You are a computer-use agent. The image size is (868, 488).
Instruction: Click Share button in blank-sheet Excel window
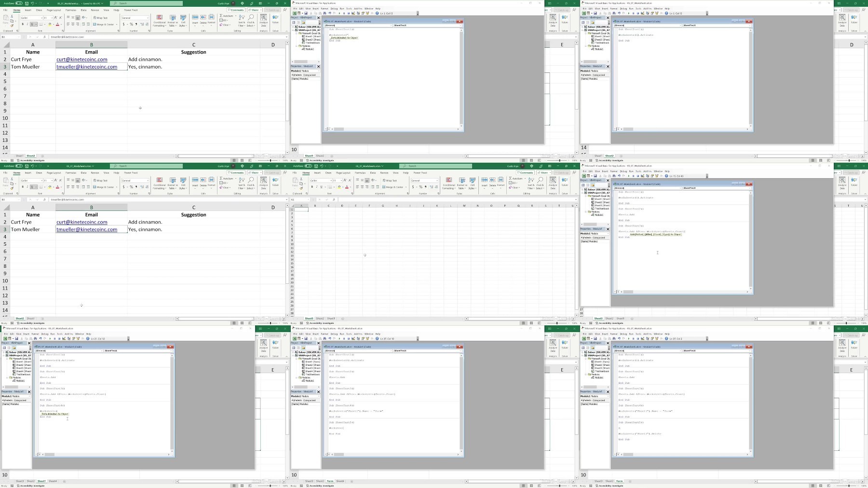[x=544, y=173]
